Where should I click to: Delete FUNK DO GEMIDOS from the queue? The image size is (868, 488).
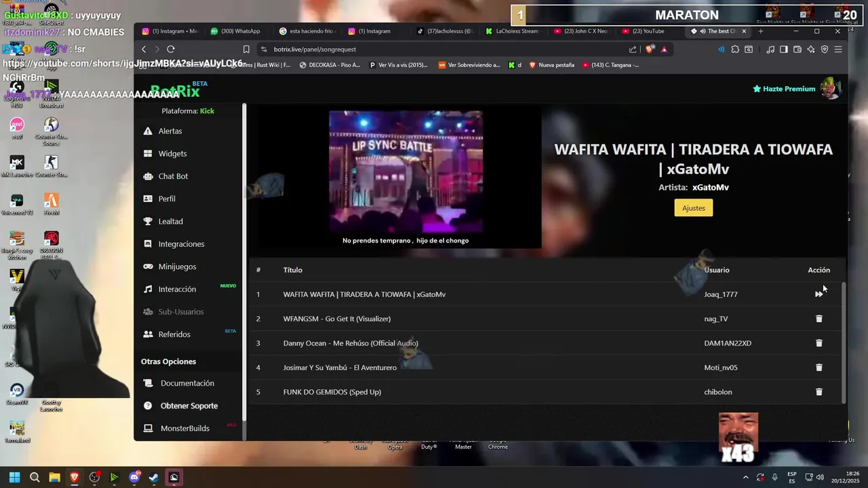[818, 392]
